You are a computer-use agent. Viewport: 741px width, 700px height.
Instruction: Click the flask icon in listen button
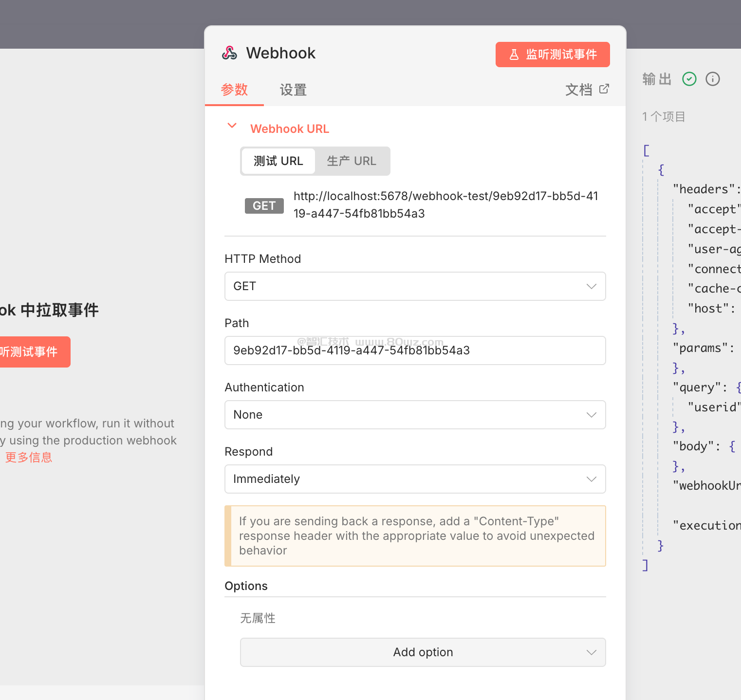pos(514,55)
